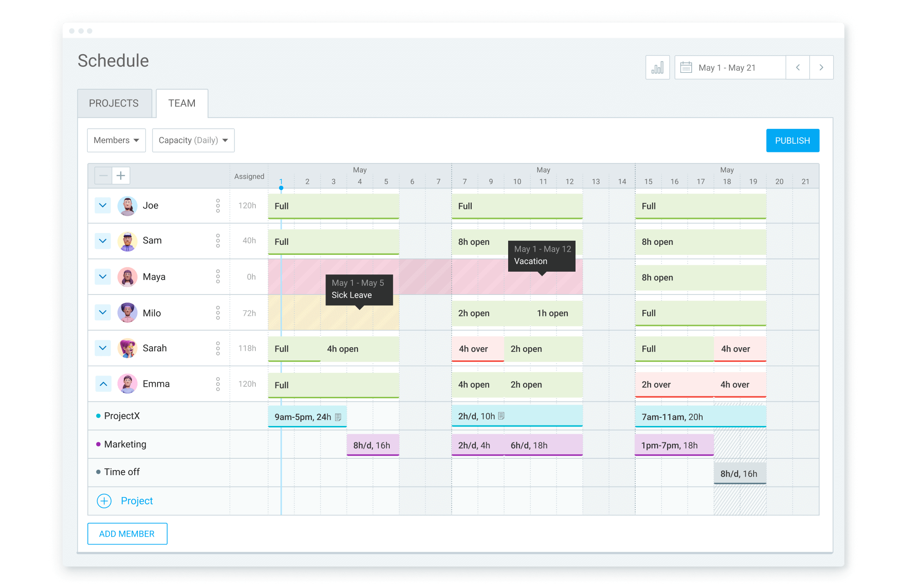Screen dimensions: 907x588
Task: Zoom out timeline with minus button
Action: 103,176
